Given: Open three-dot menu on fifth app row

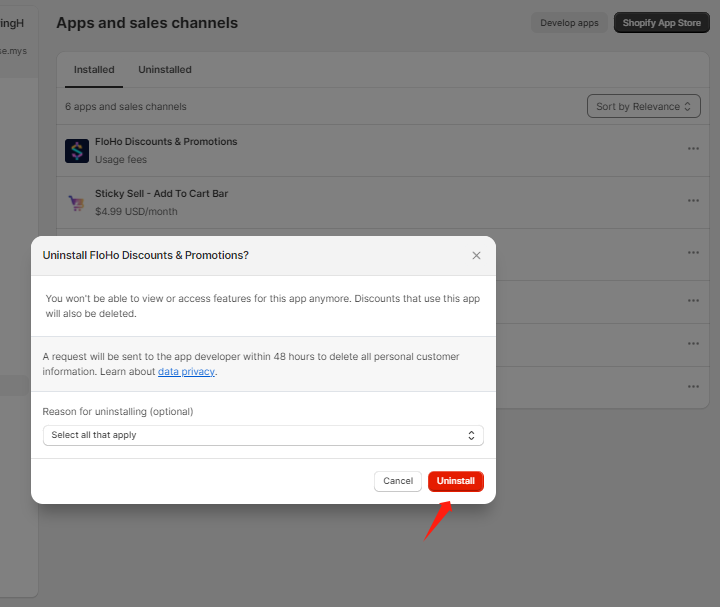Looking at the screenshot, I should tap(693, 343).
